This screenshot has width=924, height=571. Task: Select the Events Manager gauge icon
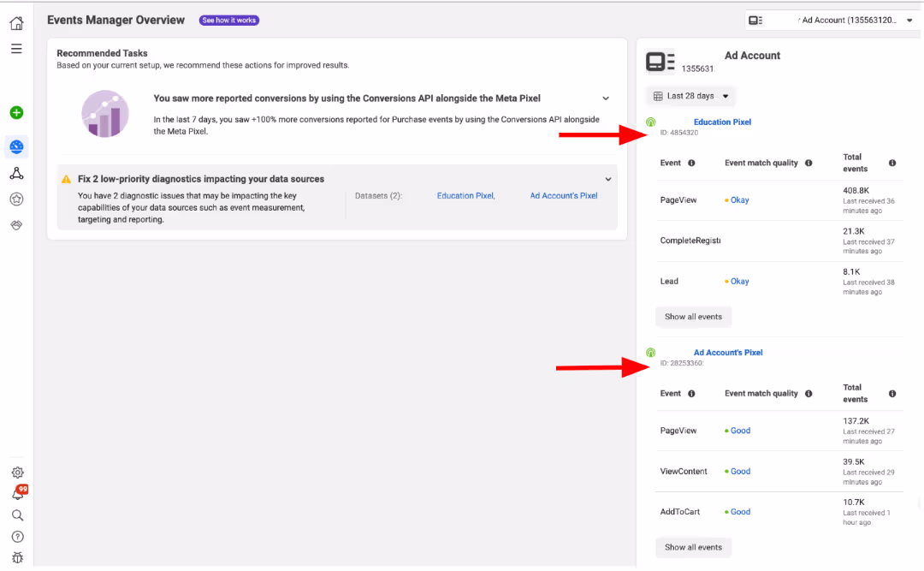pos(16,146)
